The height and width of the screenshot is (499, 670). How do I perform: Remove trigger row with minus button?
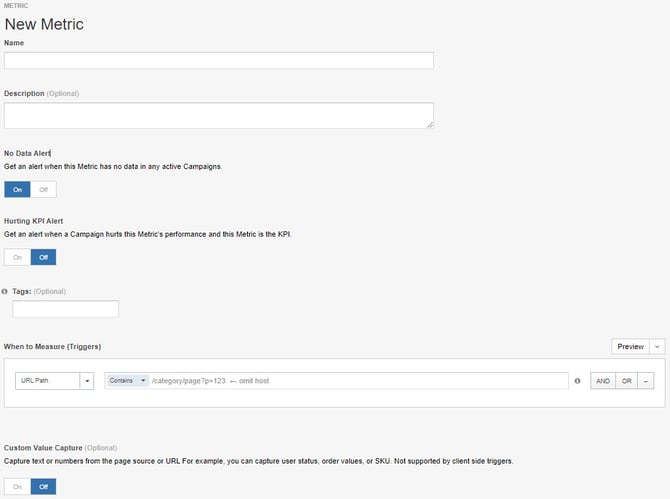tap(646, 381)
